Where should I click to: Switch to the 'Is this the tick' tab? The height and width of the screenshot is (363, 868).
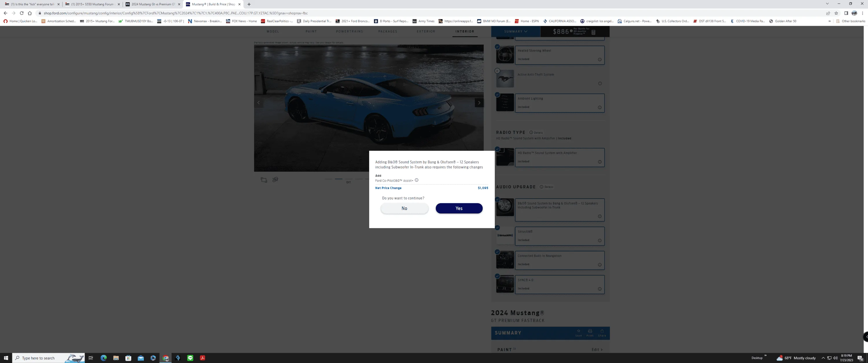pos(32,4)
